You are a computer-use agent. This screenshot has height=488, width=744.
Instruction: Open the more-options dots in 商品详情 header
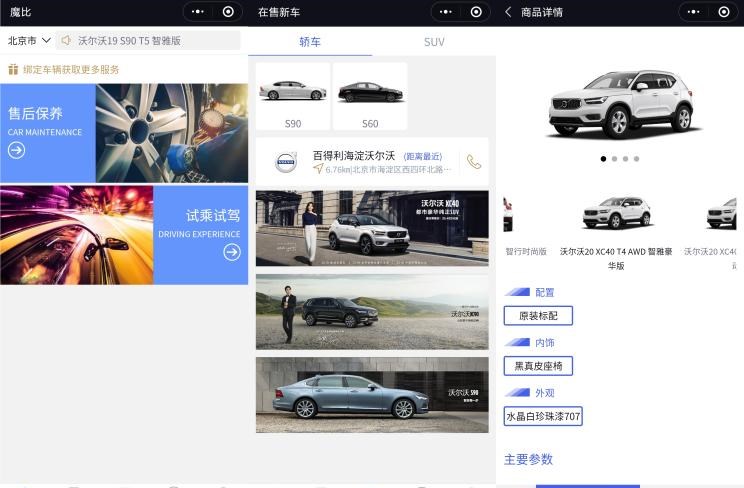click(x=694, y=12)
